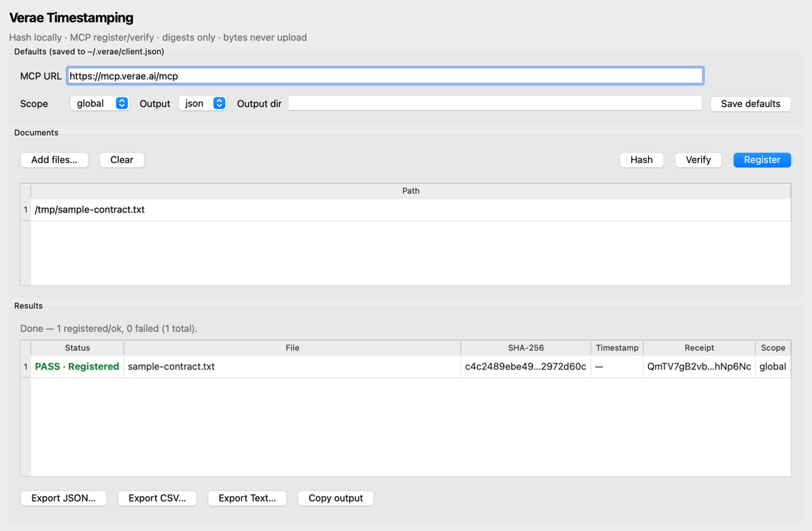Click the Path column header

tap(410, 191)
